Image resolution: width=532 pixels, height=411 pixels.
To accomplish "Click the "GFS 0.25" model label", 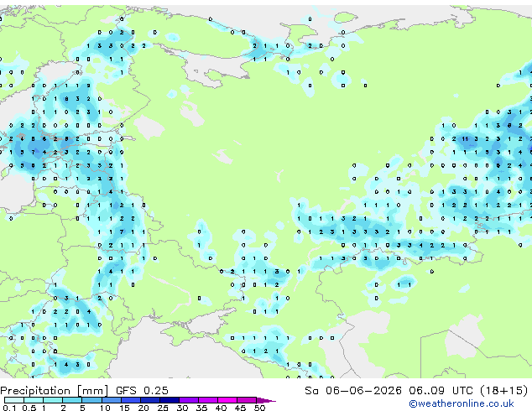I will click(x=142, y=390).
